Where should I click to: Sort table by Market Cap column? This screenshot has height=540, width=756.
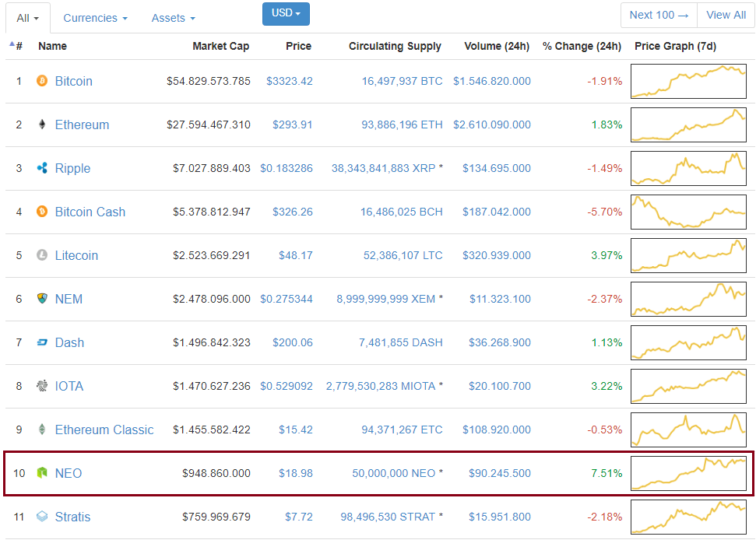(220, 46)
